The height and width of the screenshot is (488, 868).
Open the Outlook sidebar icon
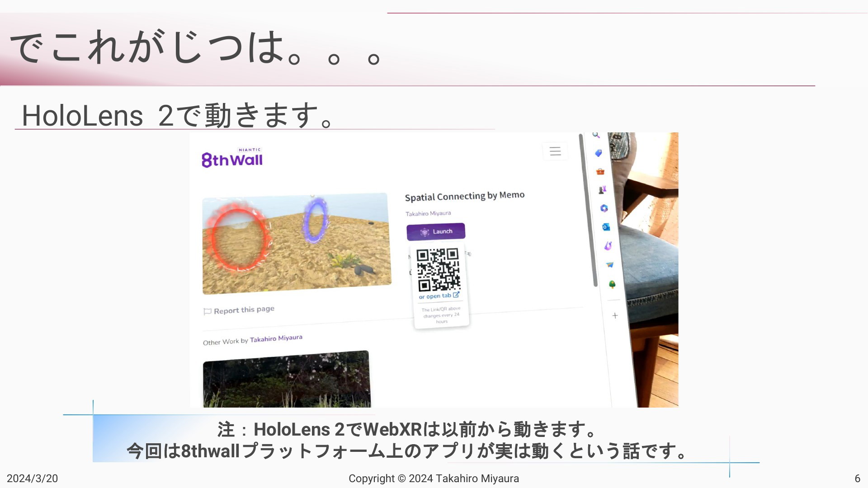pyautogui.click(x=606, y=227)
